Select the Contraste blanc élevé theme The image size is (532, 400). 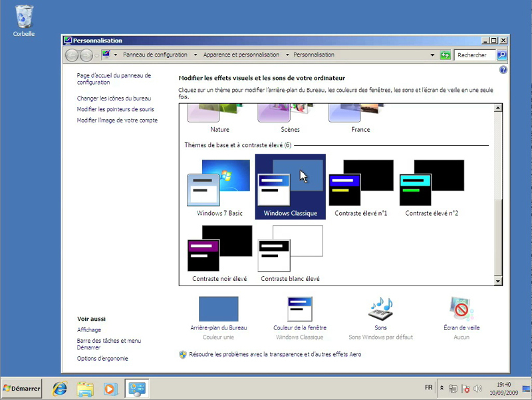click(x=290, y=253)
